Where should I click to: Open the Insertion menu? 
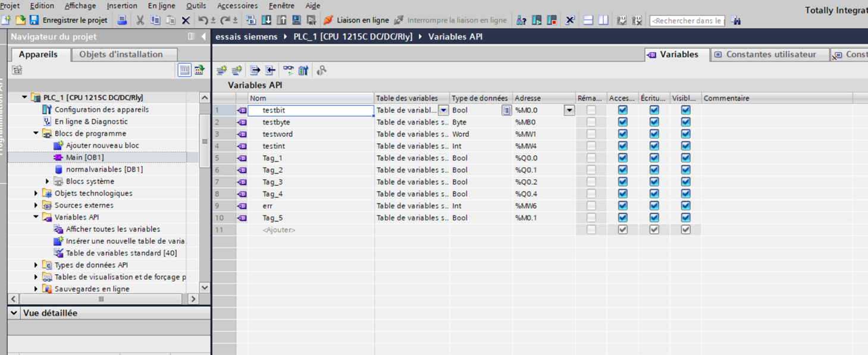[121, 5]
